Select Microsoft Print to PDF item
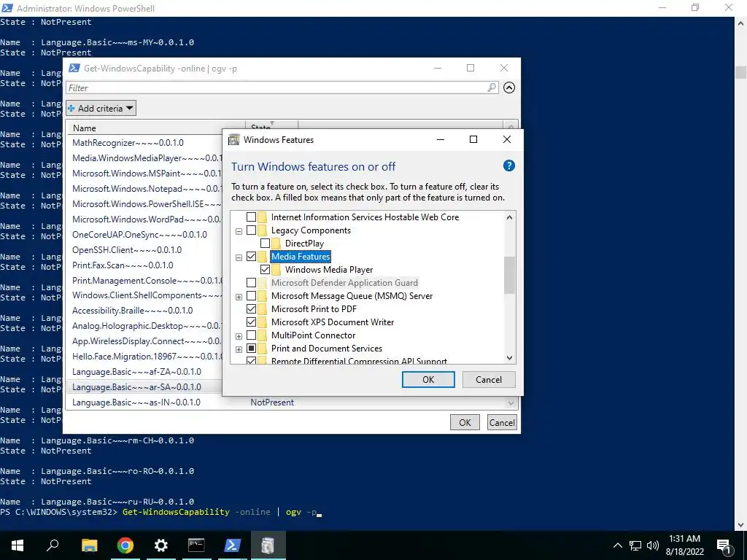This screenshot has height=560, width=747. [314, 309]
